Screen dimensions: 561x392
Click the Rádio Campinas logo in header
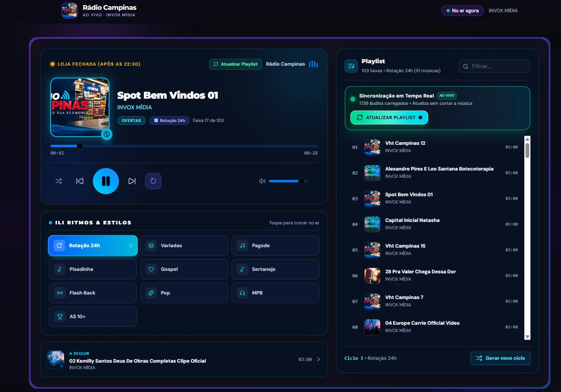pos(70,11)
